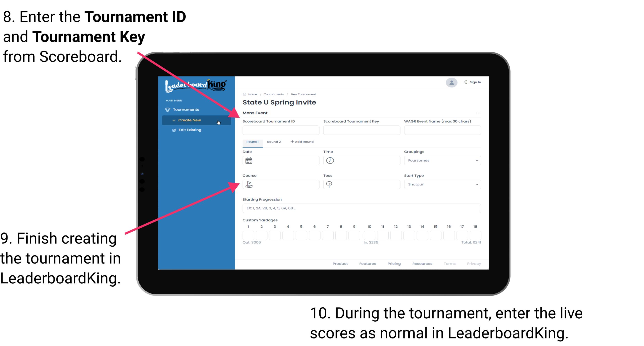The height and width of the screenshot is (346, 644).
Task: Click Add Round button
Action: (303, 142)
